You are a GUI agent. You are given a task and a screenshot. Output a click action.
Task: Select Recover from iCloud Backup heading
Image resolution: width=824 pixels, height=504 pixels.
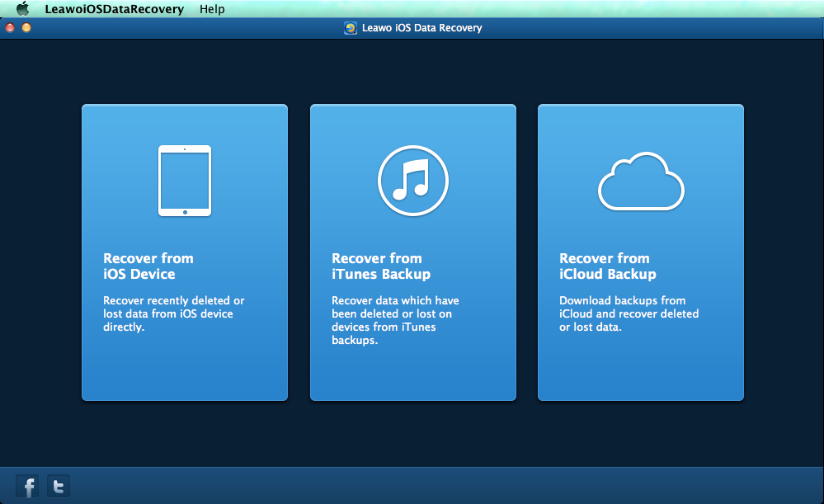[x=608, y=266]
